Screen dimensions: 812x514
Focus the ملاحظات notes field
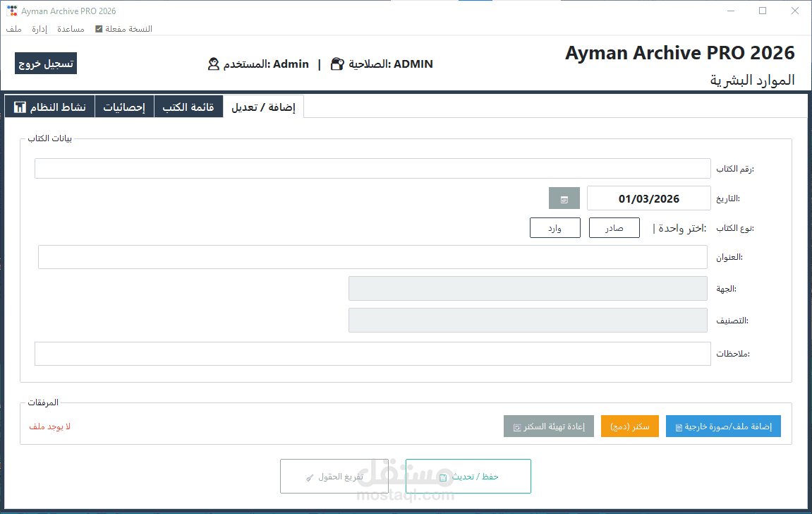372,353
